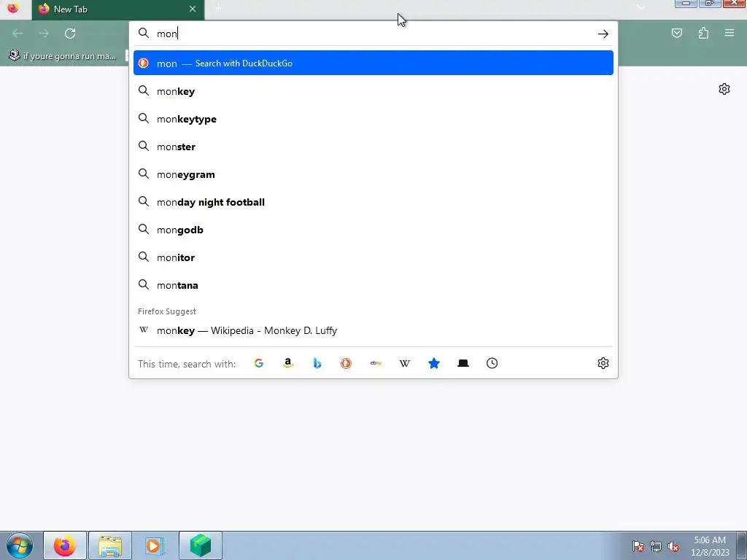Open search settings gear in dropdown
The height and width of the screenshot is (560, 747).
(603, 363)
